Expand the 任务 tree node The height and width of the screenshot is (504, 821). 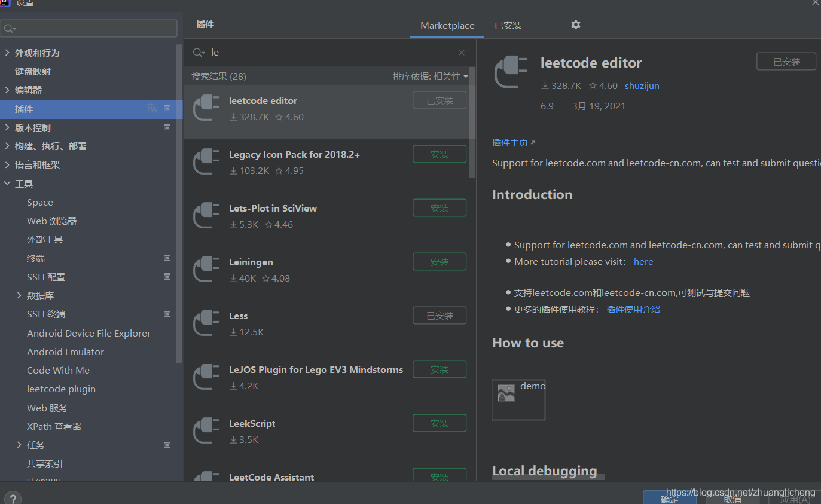(x=19, y=445)
